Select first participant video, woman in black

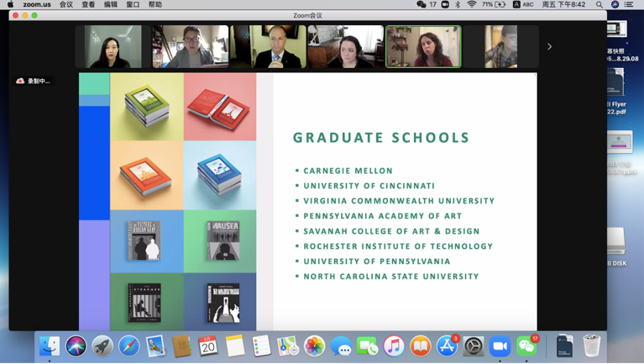click(x=113, y=46)
